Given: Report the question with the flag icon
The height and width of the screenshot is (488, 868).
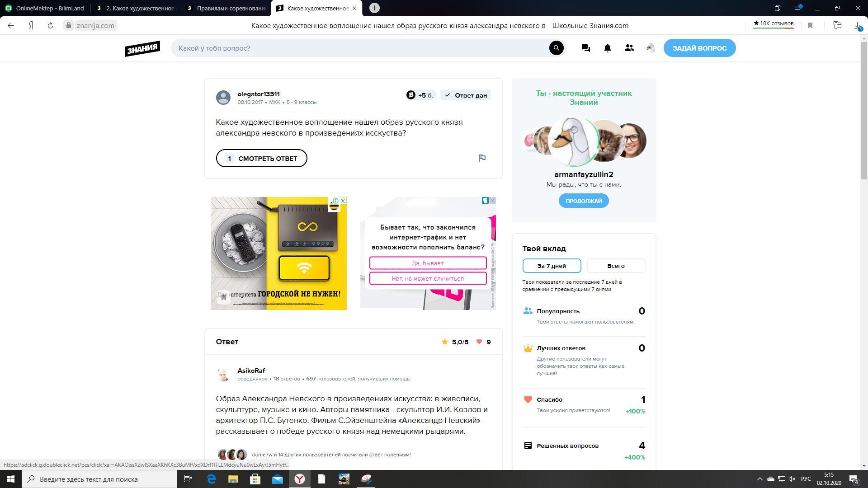Looking at the screenshot, I should coord(482,158).
